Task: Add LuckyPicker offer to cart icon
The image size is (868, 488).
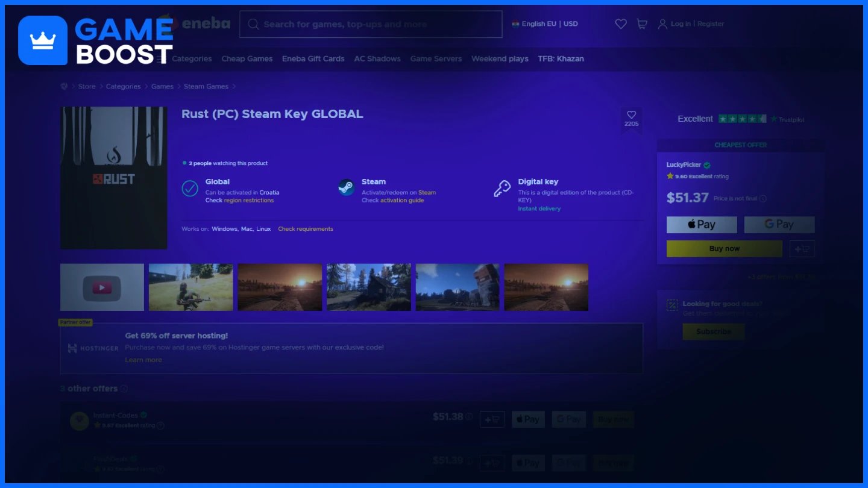Action: pos(802,249)
